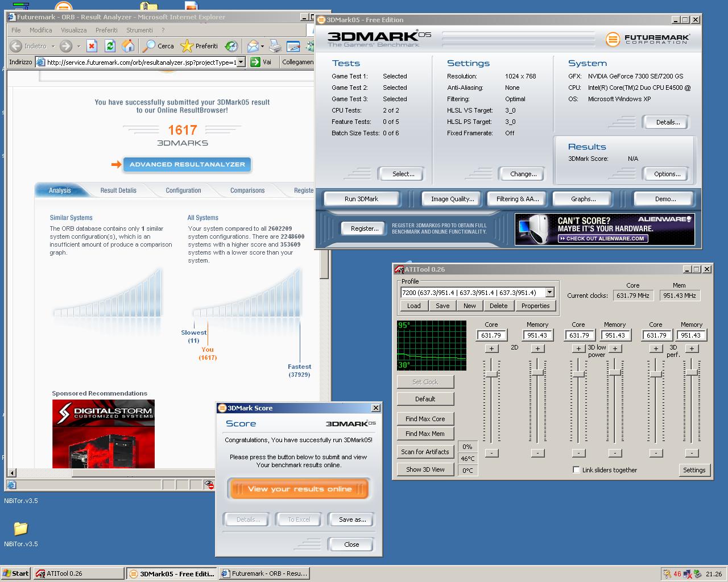
Task: Click the Alienware banner advertisement in 3DMark05
Action: click(605, 229)
